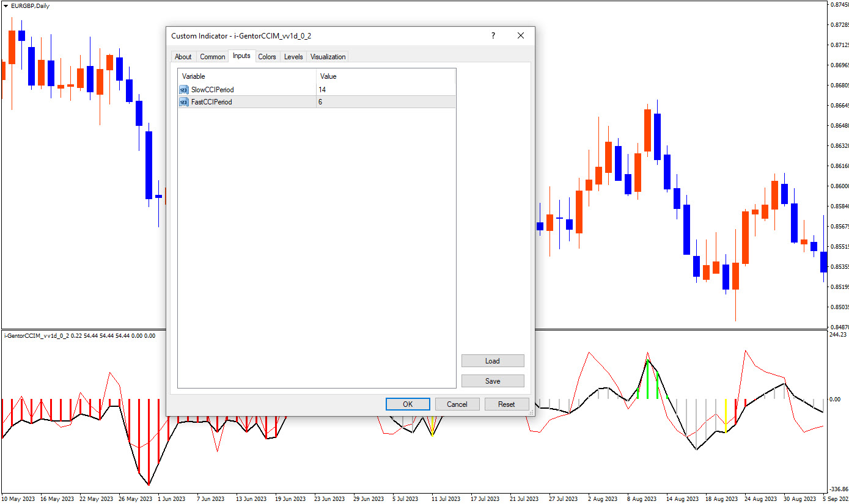The image size is (849, 504).
Task: Click the 1 Jun 2023 date label
Action: [x=172, y=499]
